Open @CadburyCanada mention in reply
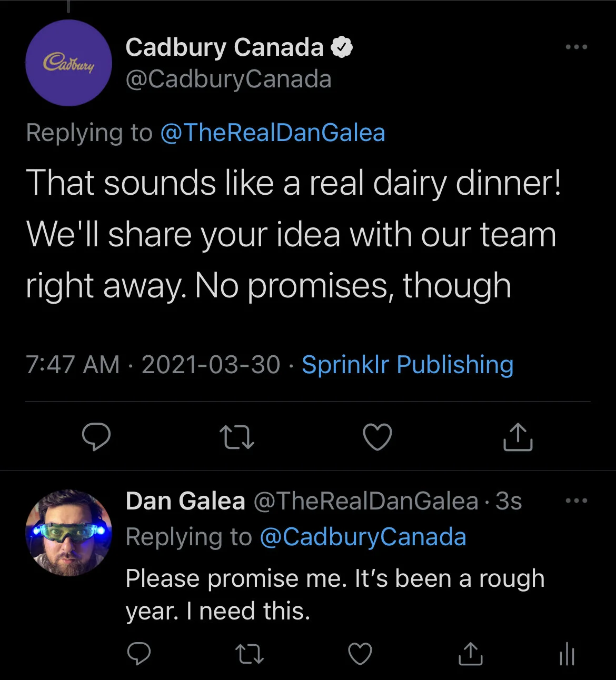The height and width of the screenshot is (680, 616). (x=363, y=537)
